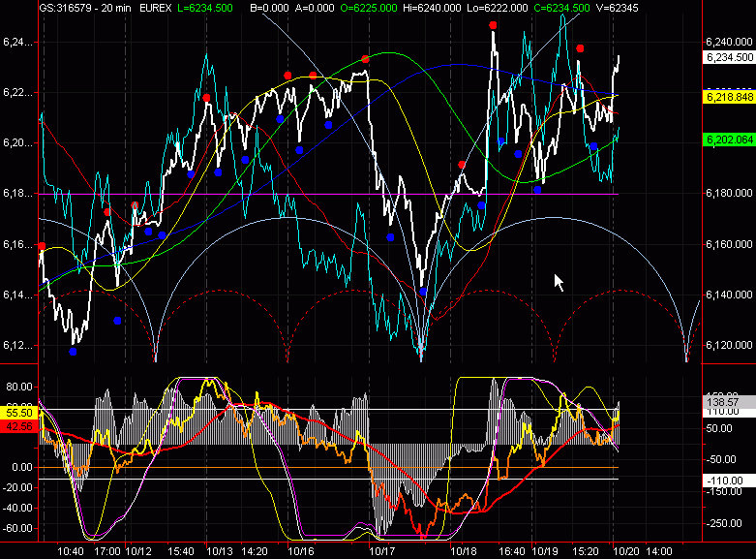
Task: Select the O=6225.000 open value
Action: pos(369,8)
